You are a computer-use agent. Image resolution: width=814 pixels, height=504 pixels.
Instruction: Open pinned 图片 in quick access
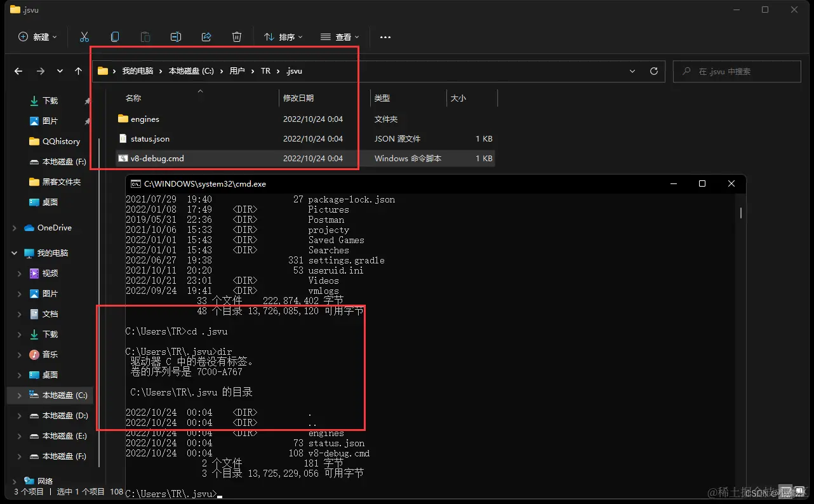[50, 121]
